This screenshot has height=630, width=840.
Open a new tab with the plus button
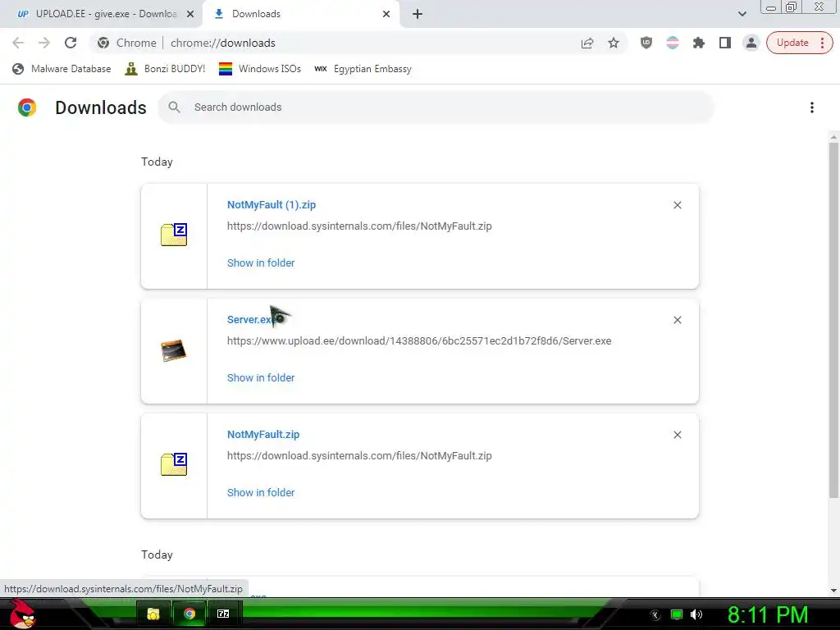(x=418, y=15)
